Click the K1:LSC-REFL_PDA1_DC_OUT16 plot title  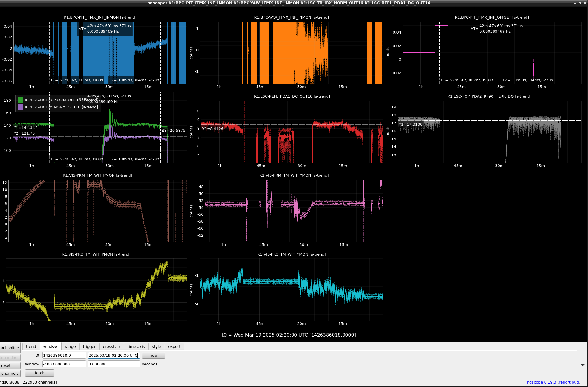coord(292,96)
